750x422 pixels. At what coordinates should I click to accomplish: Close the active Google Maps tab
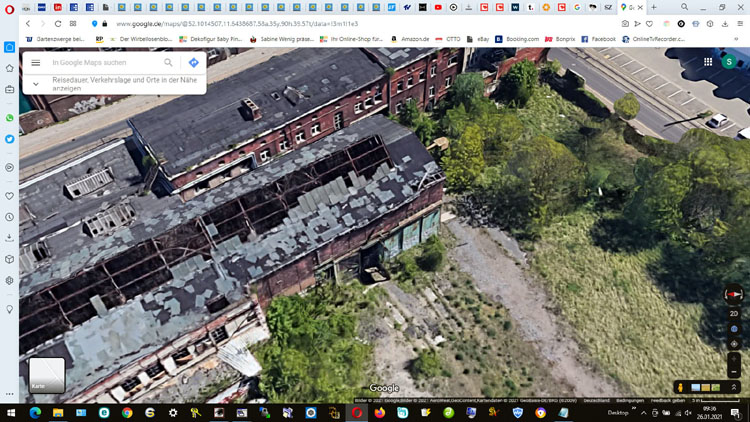[x=640, y=8]
